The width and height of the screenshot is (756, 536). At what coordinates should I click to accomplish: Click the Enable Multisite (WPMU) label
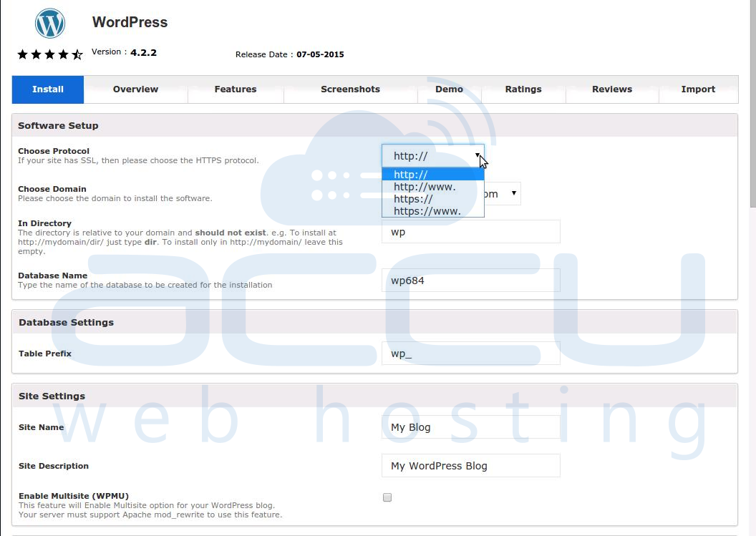pyautogui.click(x=74, y=495)
